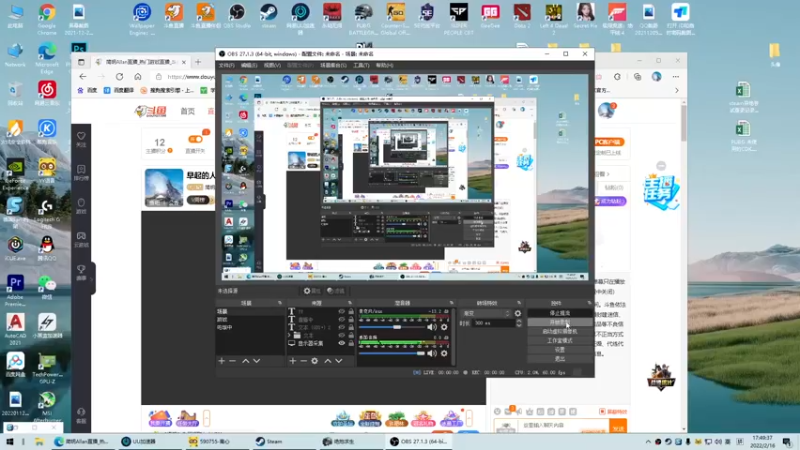Open OBS 设置 settings button
Screen dimensions: 800x450
[x=560, y=350]
